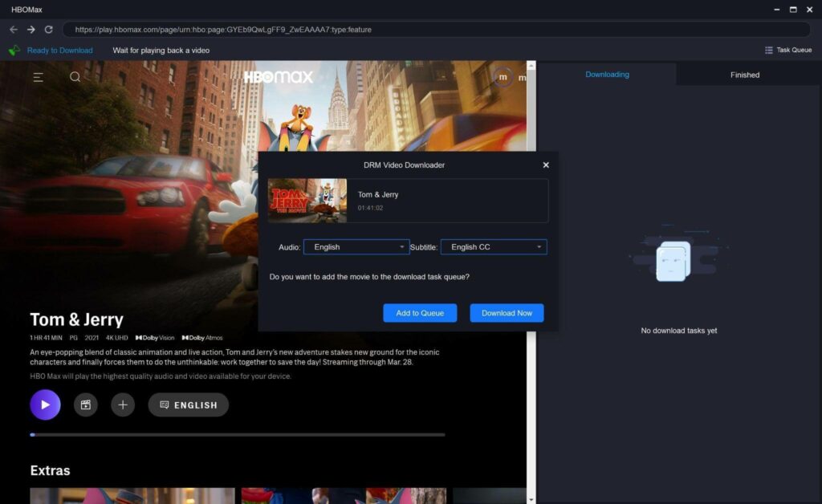Reload the page with refresh icon
This screenshot has width=822, height=504.
pyautogui.click(x=49, y=30)
